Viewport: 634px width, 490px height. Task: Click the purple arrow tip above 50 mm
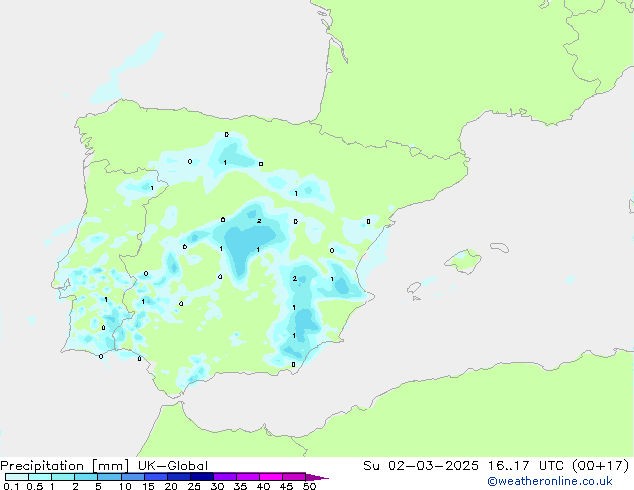317,477
